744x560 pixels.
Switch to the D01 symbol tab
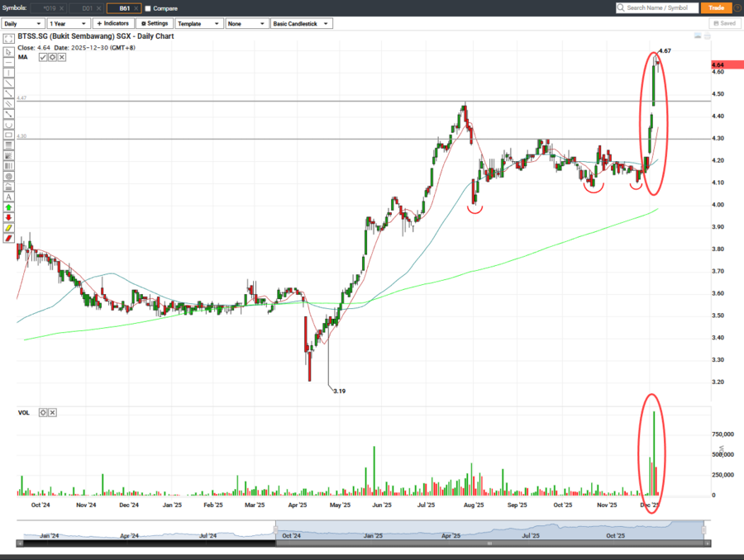(x=87, y=8)
